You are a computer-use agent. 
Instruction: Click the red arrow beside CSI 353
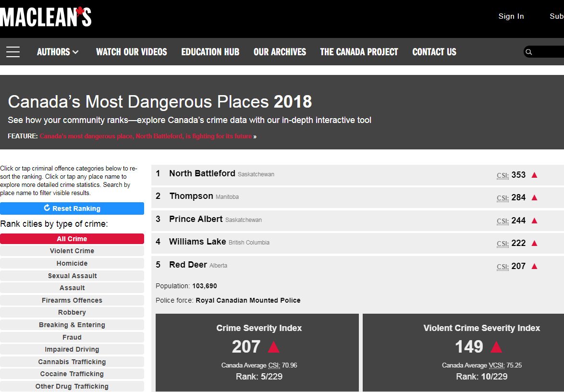coord(535,175)
